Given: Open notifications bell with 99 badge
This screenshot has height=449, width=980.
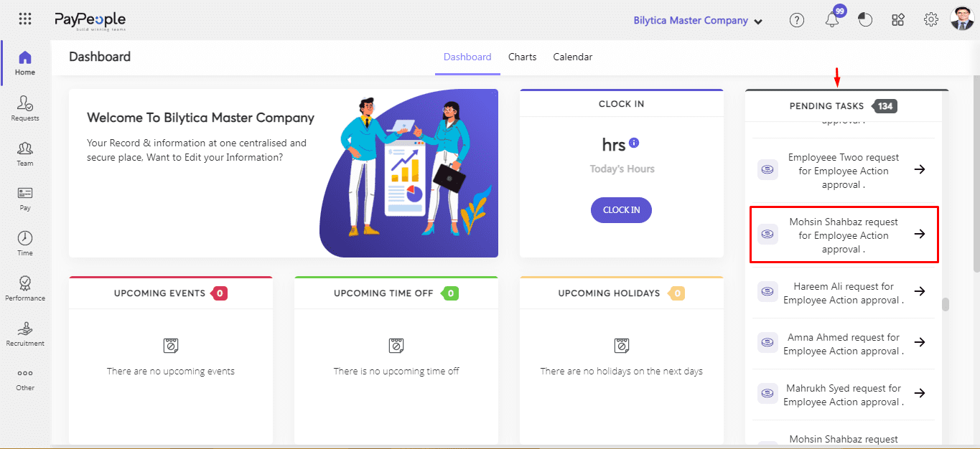Looking at the screenshot, I should (832, 20).
